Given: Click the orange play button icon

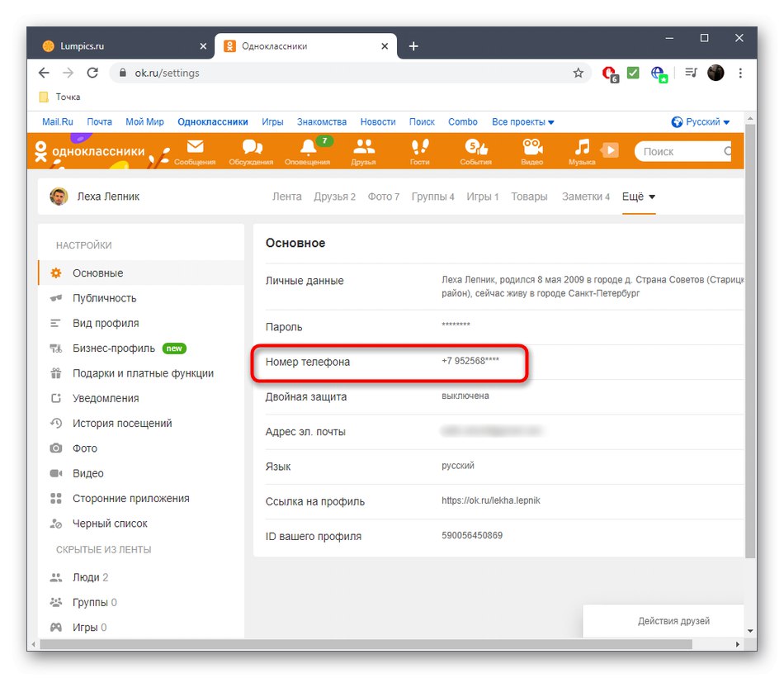Looking at the screenshot, I should click(610, 149).
